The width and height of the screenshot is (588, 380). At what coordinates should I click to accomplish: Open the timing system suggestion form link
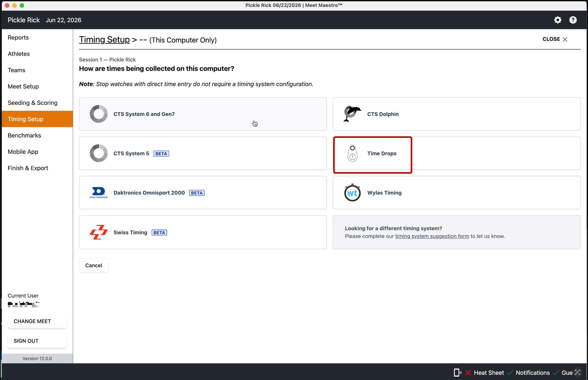[x=432, y=236]
